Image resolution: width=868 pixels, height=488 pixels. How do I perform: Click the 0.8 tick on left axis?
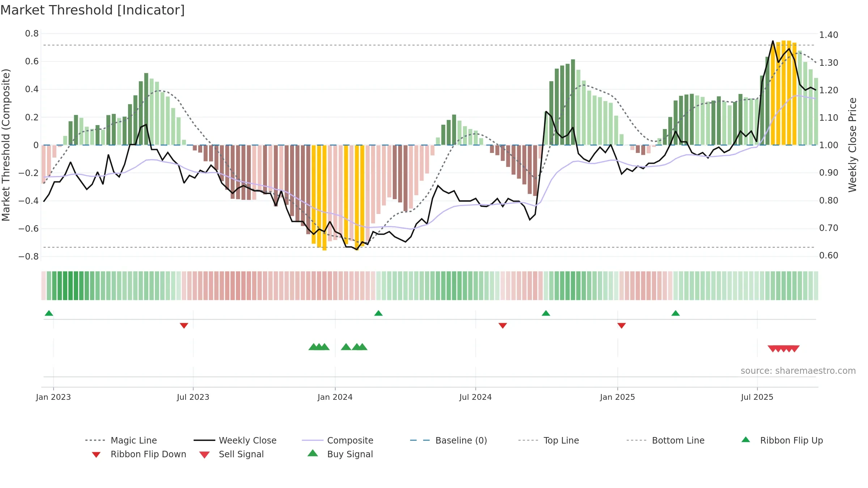32,34
